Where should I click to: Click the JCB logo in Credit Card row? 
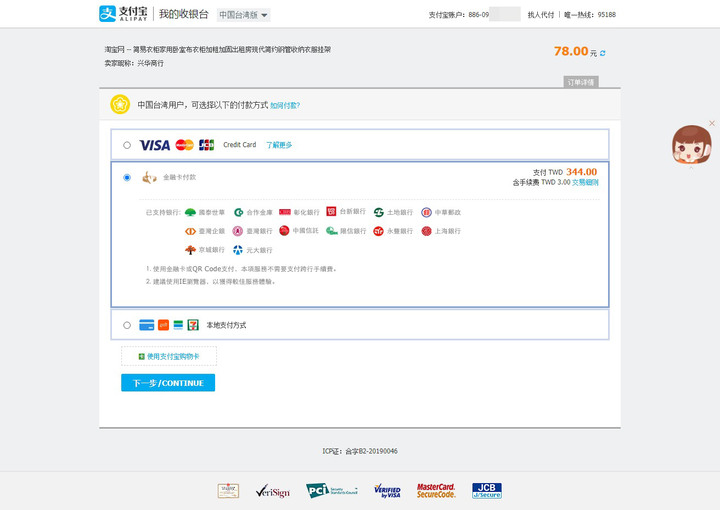(206, 145)
